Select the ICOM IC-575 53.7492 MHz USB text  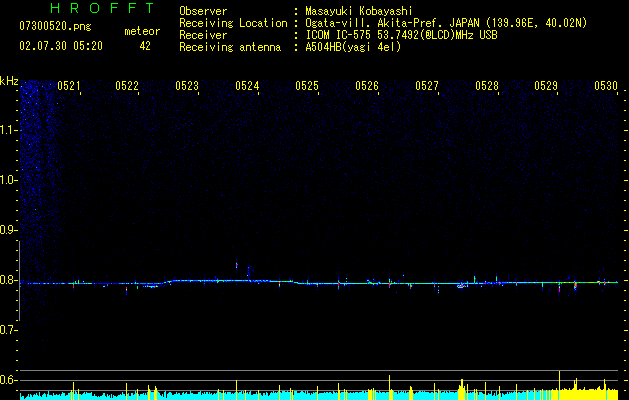pyautogui.click(x=401, y=35)
